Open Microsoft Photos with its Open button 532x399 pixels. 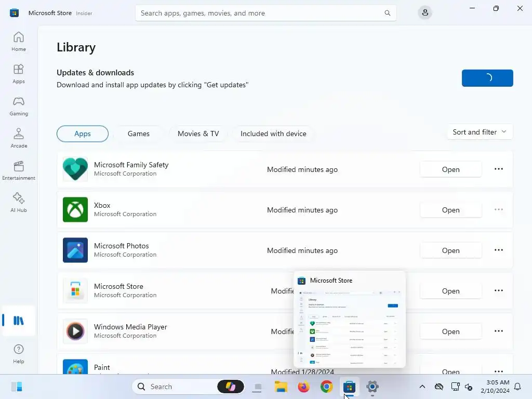[x=450, y=250]
